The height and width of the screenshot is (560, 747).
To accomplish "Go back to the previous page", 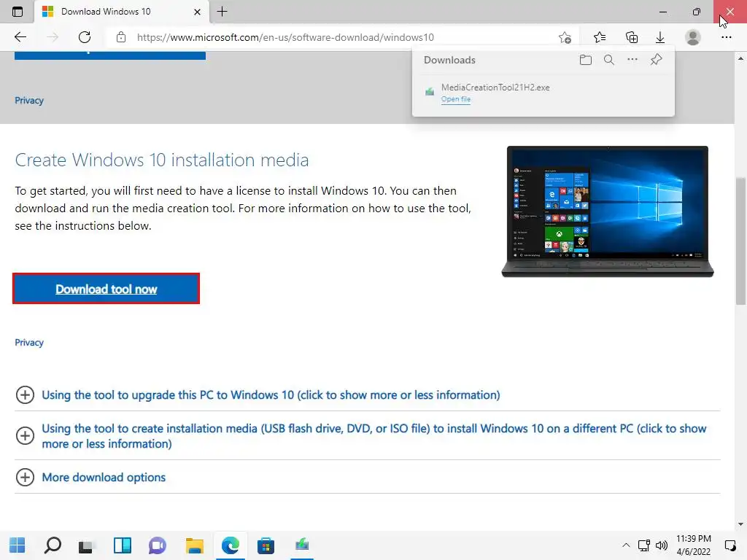I will pos(20,37).
